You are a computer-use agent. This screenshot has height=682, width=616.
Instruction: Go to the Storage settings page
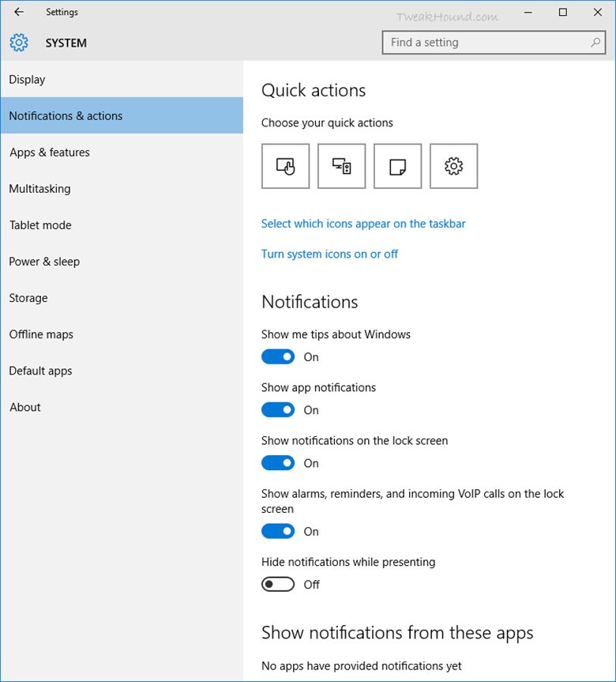click(28, 298)
